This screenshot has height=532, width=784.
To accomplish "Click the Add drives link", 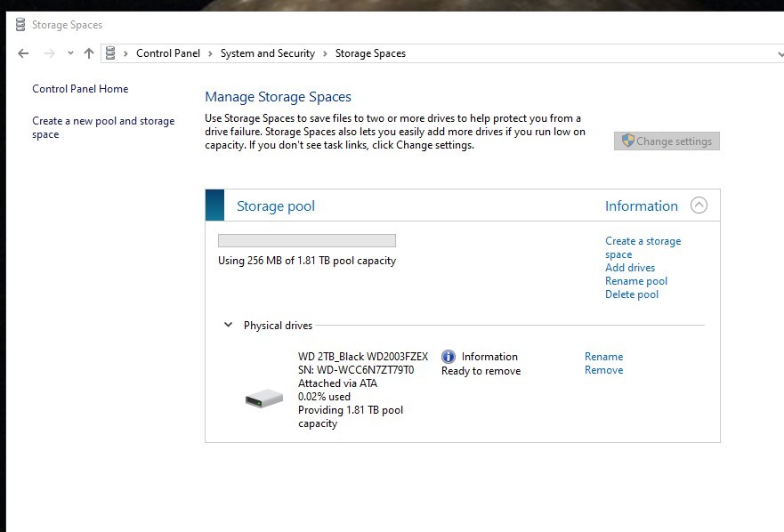I will click(630, 268).
